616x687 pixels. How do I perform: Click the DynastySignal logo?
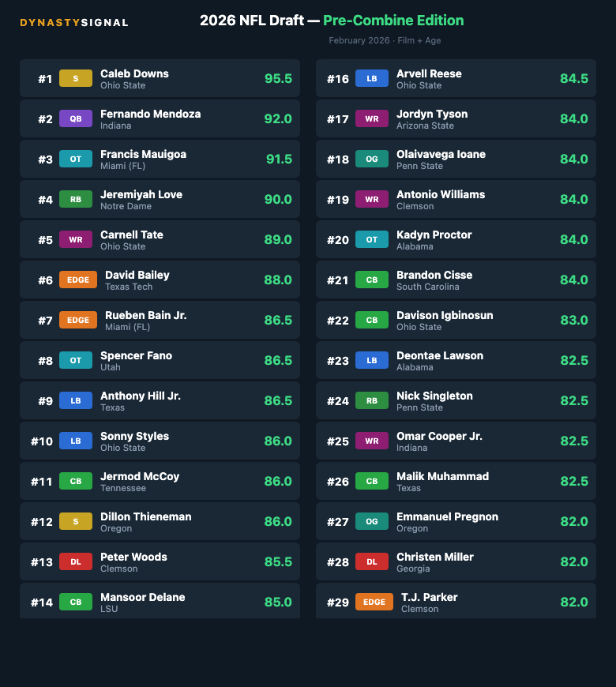coord(73,23)
